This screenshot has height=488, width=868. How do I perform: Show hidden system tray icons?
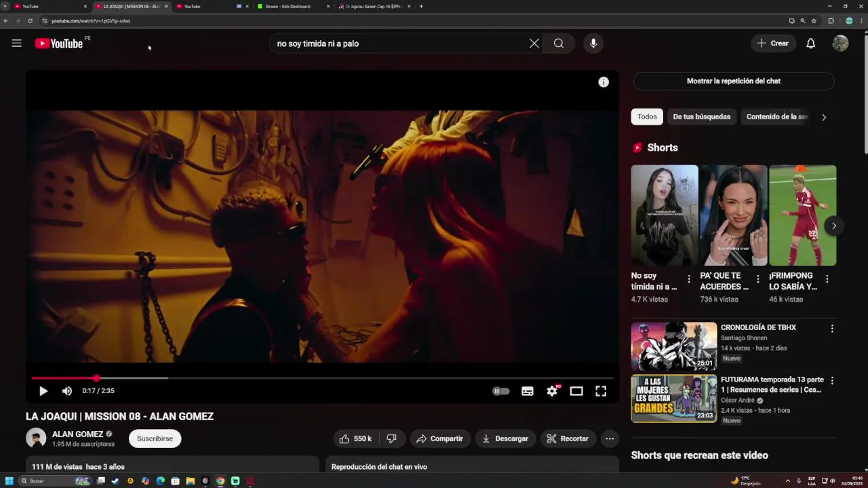(x=787, y=481)
